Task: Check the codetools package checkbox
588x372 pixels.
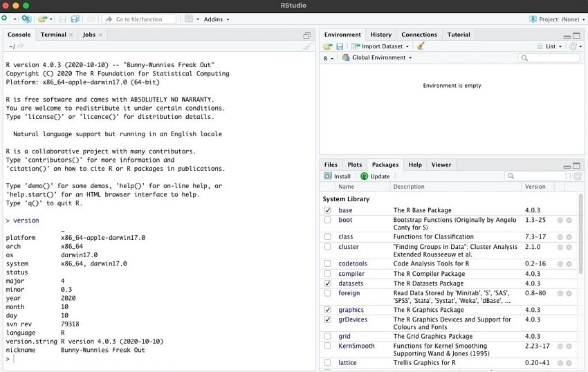Action: pos(327,263)
